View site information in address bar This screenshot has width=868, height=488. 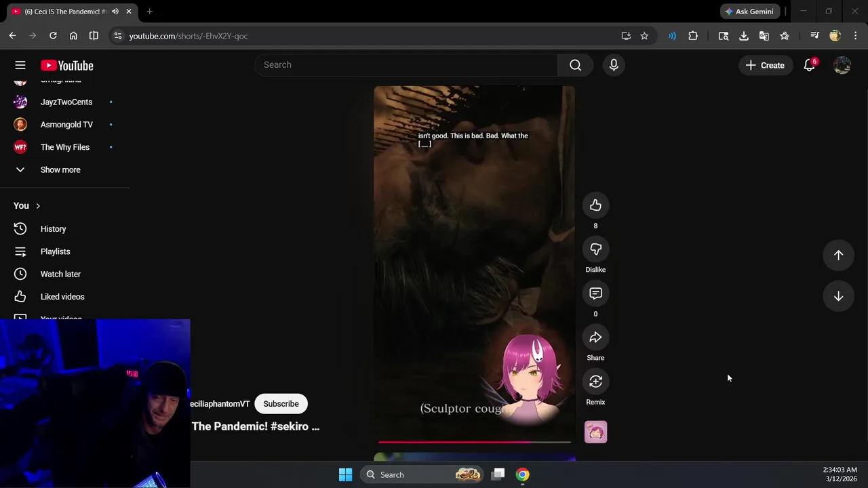click(x=118, y=36)
